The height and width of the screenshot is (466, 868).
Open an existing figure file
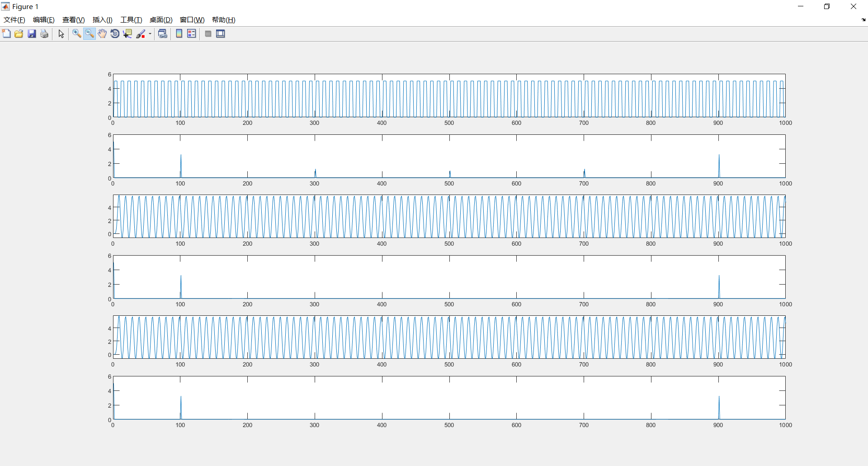(x=19, y=33)
